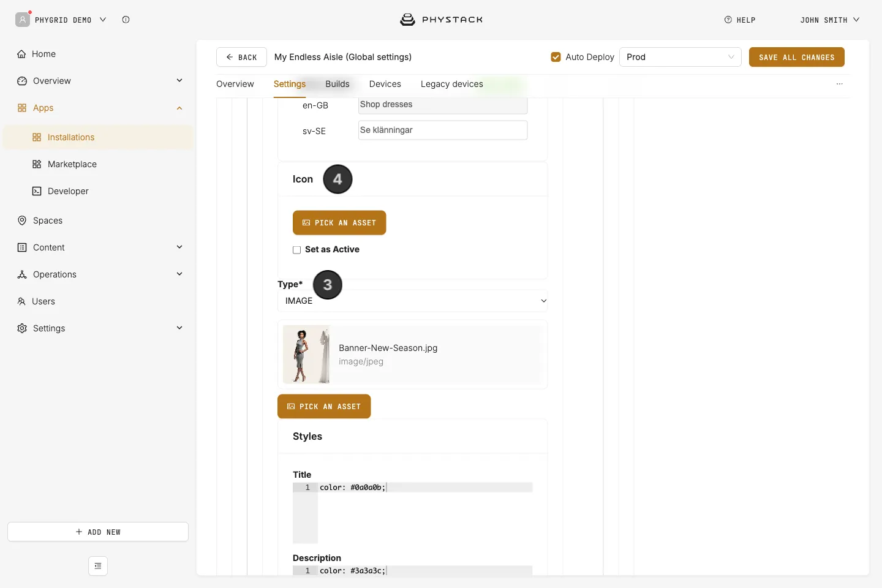The height and width of the screenshot is (588, 882).
Task: Expand the Content section chevron
Action: point(179,247)
